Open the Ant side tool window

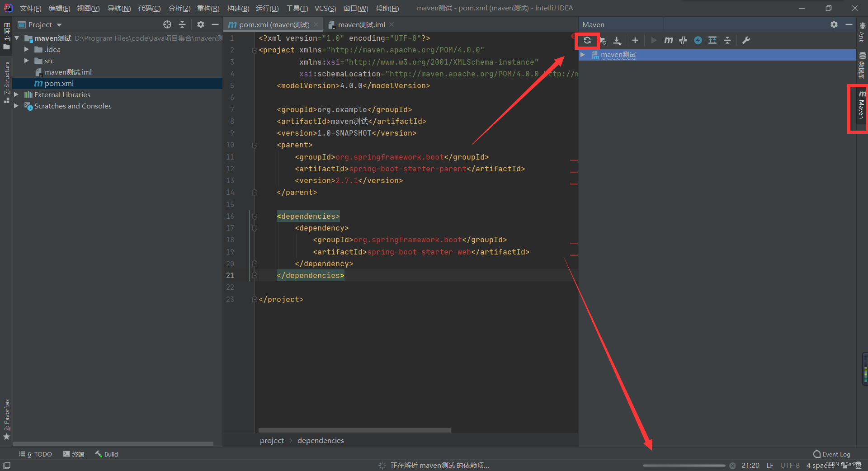862,33
